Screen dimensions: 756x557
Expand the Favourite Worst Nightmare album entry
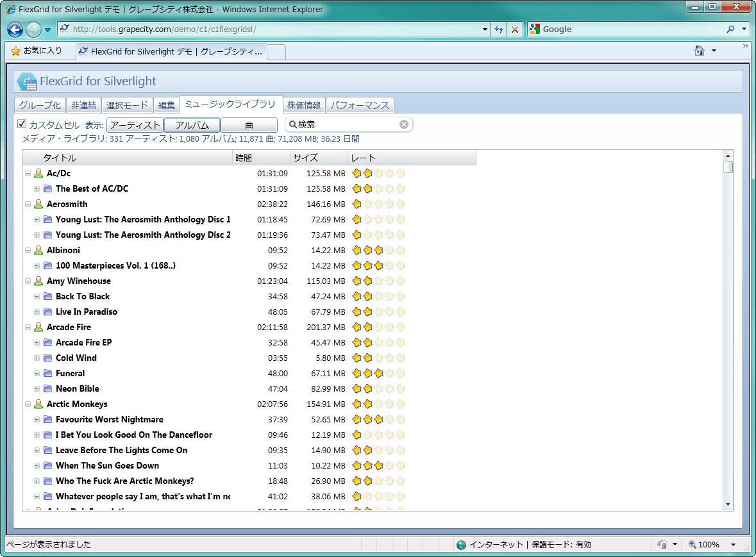(37, 419)
